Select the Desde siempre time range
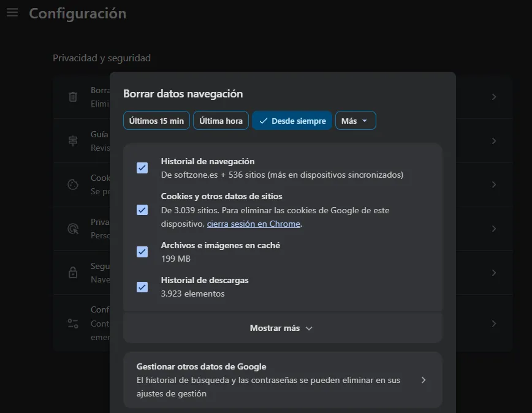 (x=292, y=120)
